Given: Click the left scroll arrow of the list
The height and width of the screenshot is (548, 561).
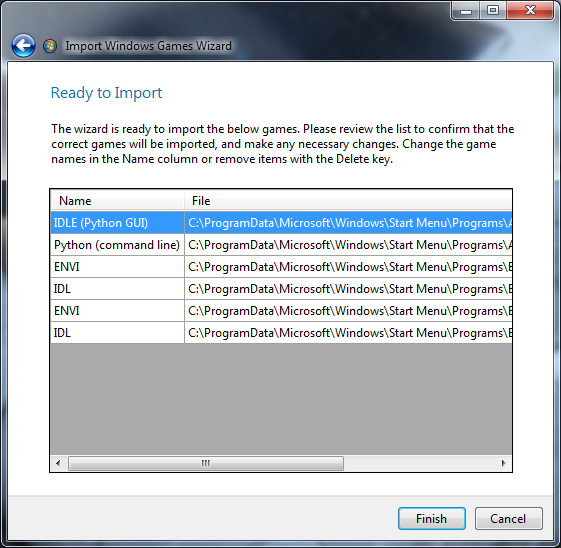Looking at the screenshot, I should pos(58,464).
